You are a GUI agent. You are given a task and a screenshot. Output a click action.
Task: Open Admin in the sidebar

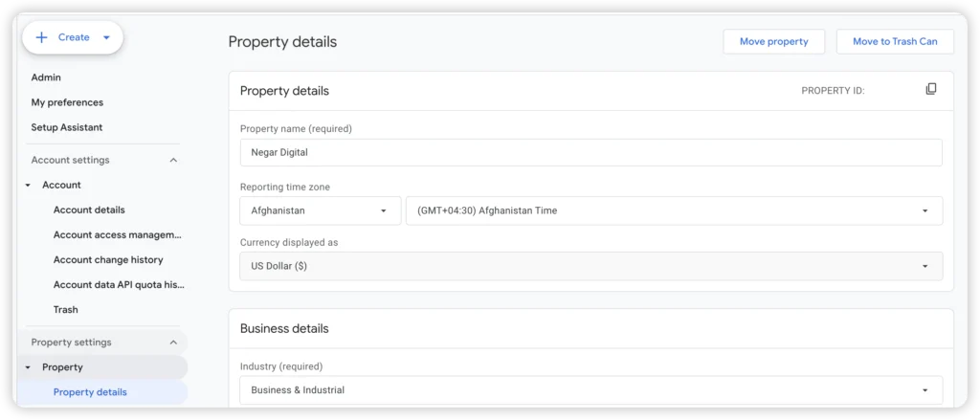(46, 77)
